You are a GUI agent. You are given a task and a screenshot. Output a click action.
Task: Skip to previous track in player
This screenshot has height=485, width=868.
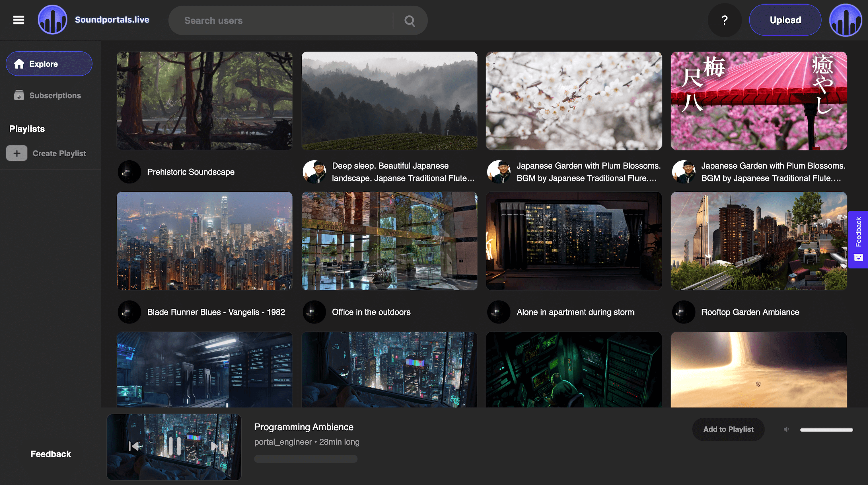134,446
